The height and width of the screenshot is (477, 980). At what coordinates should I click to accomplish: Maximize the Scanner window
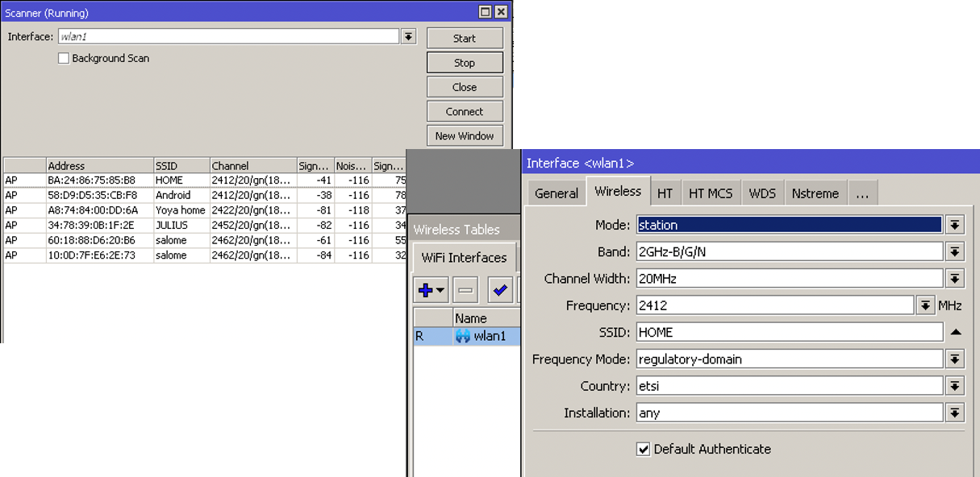[x=485, y=12]
